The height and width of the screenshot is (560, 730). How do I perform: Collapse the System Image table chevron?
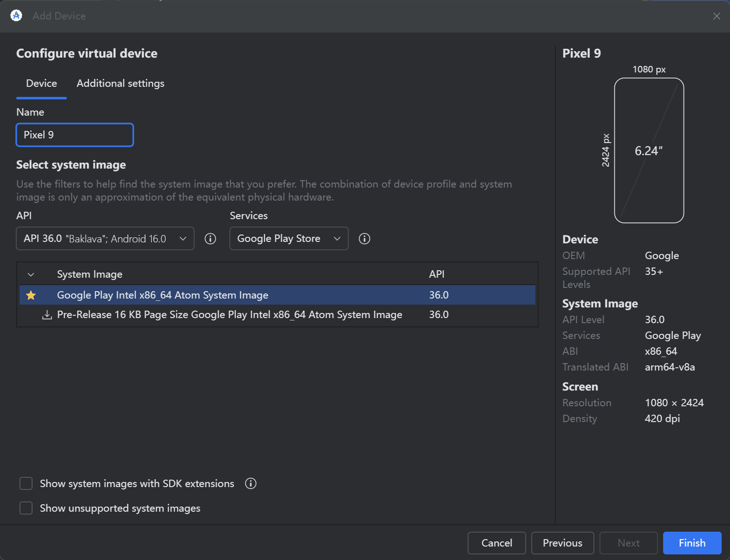tap(31, 274)
